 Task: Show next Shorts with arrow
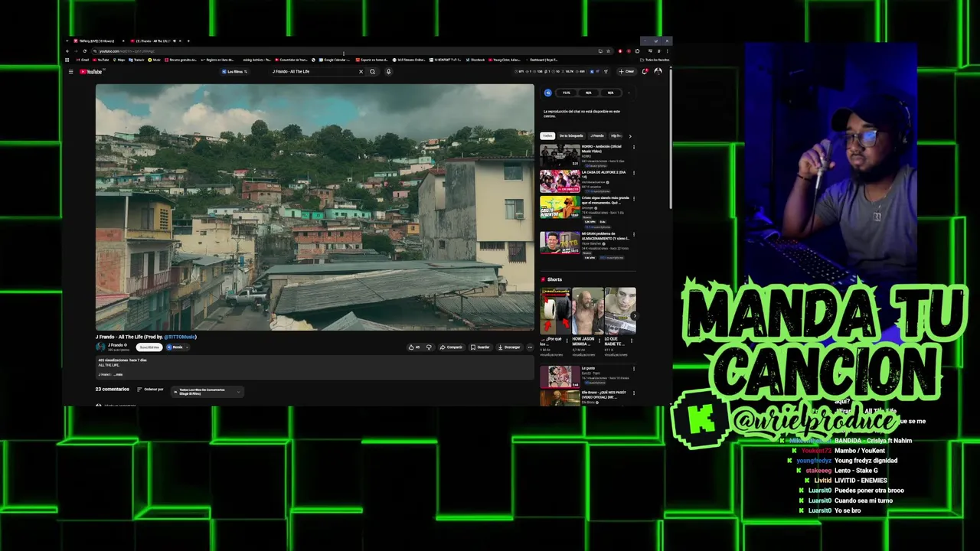point(633,315)
